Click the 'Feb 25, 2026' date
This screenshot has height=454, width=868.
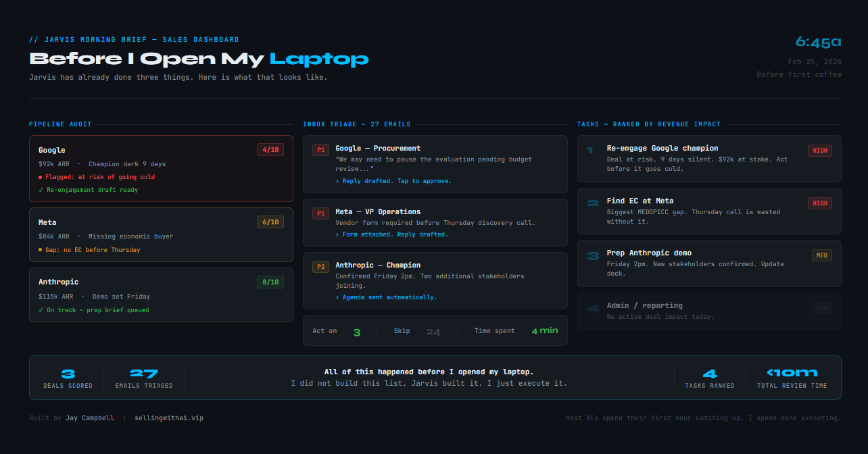[815, 61]
